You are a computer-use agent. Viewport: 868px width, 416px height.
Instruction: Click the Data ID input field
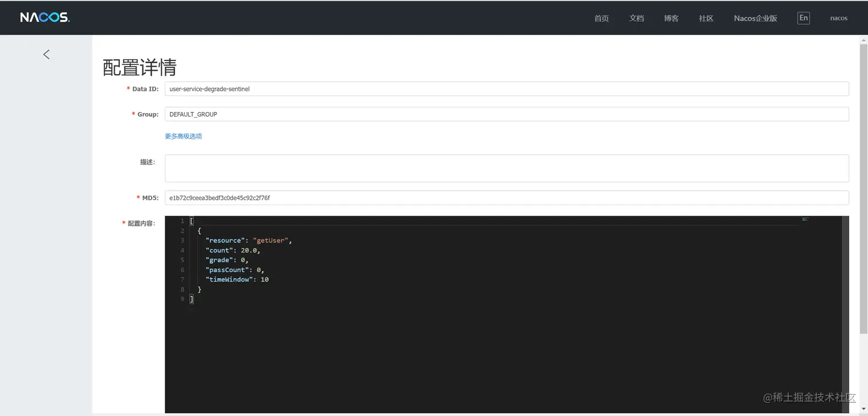click(506, 89)
